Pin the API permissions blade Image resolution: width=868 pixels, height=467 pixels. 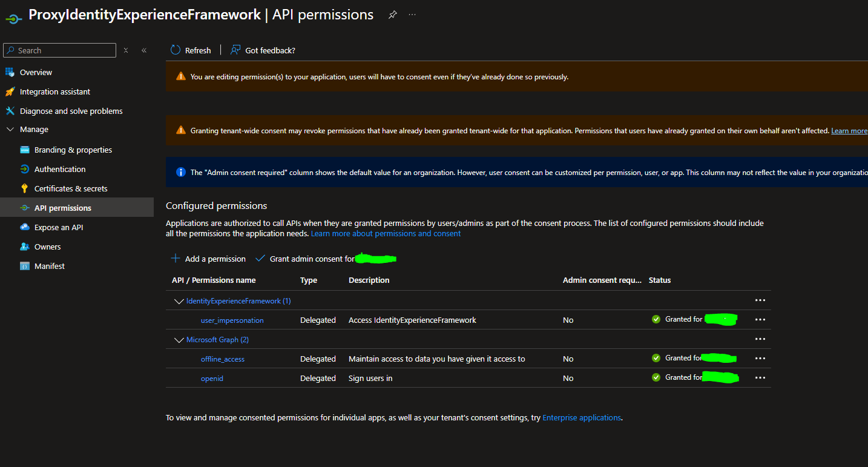pyautogui.click(x=393, y=15)
